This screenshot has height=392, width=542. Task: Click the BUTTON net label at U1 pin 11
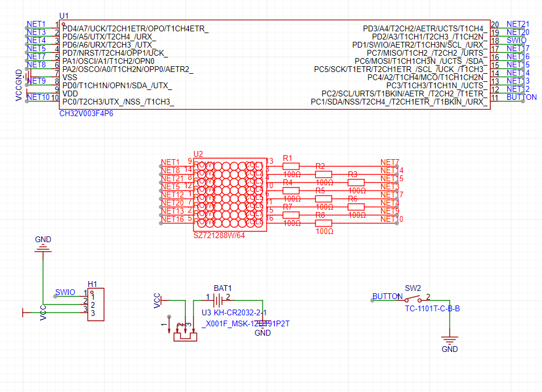pos(522,97)
